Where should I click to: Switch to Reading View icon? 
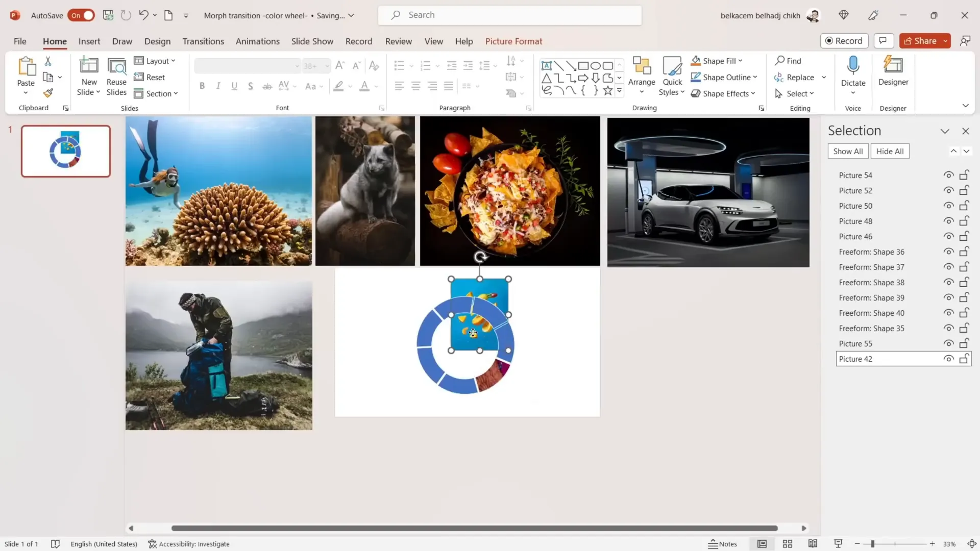point(813,544)
